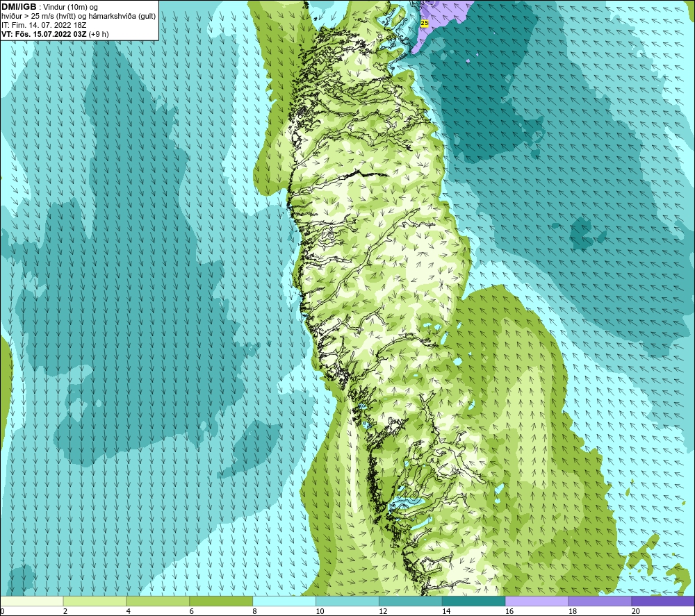Click the light green 2–4 legend swatch
695x616 pixels.
coord(95,601)
